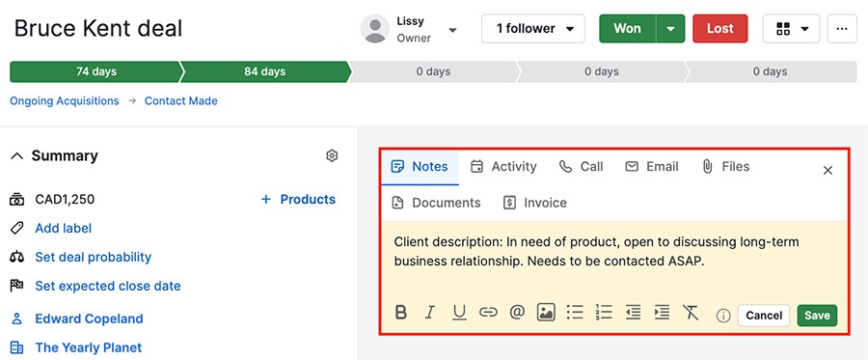Click Set deal probability link

[x=93, y=257]
